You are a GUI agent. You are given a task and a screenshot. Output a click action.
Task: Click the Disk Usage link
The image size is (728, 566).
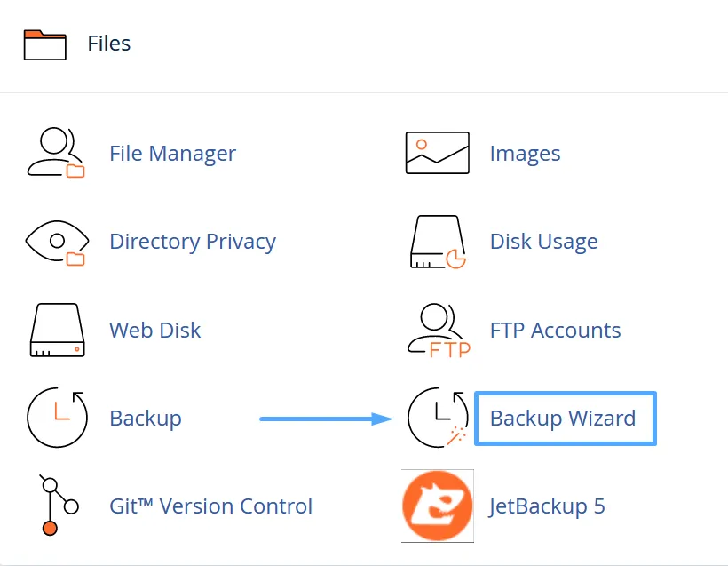point(543,241)
